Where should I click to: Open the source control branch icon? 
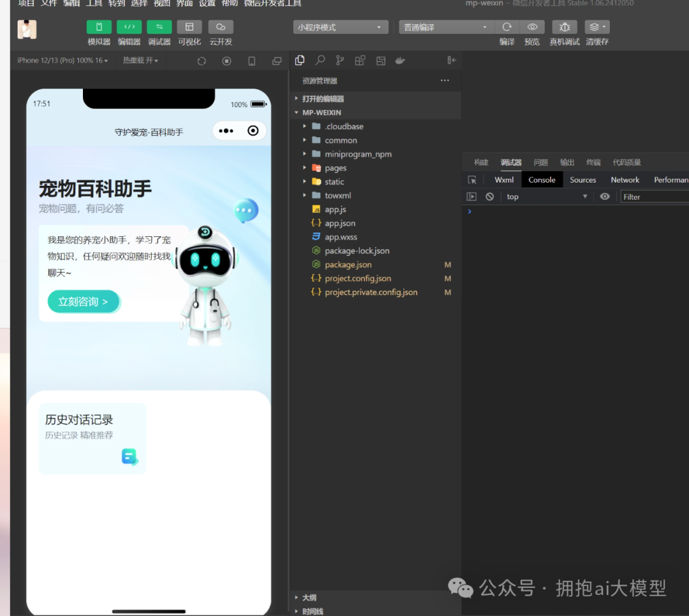[x=340, y=61]
